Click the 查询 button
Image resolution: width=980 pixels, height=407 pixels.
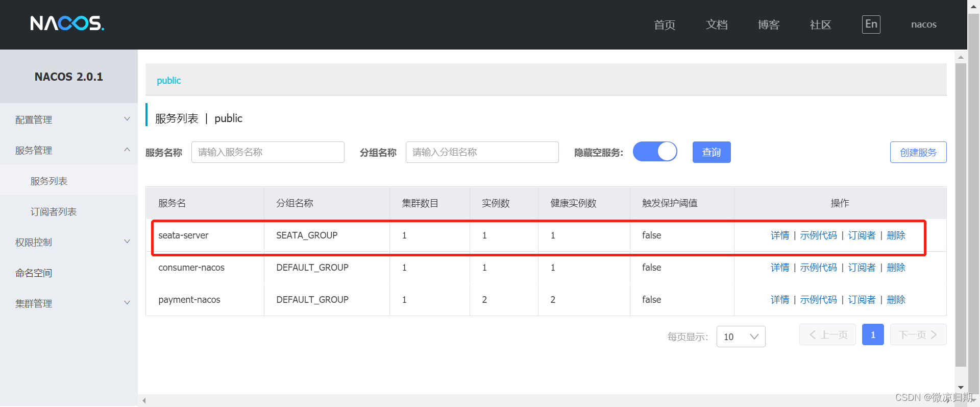(x=712, y=152)
